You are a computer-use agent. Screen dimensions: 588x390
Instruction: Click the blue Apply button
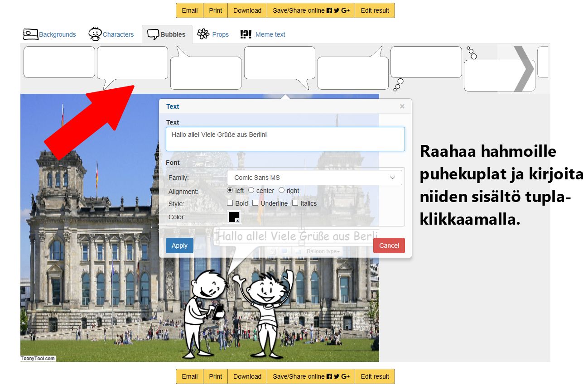tap(179, 246)
